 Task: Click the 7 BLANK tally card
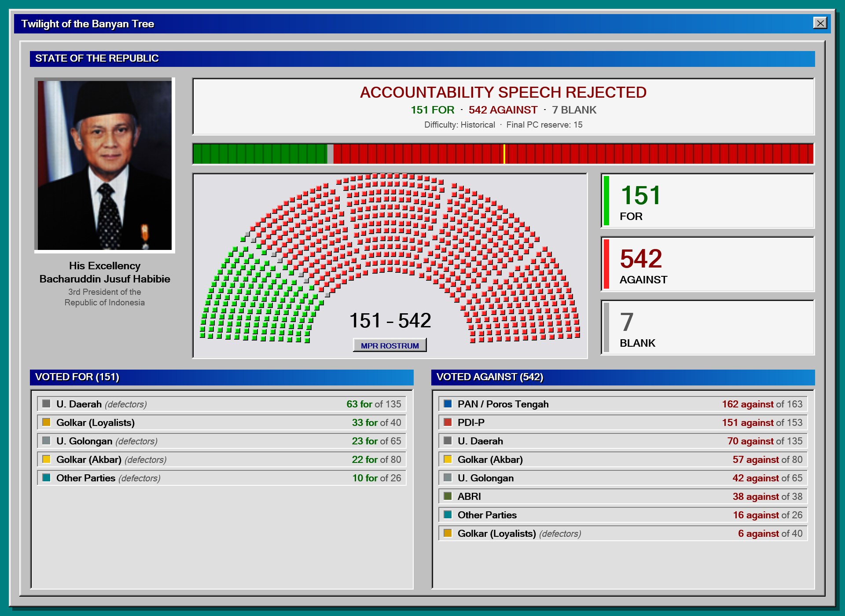click(708, 327)
